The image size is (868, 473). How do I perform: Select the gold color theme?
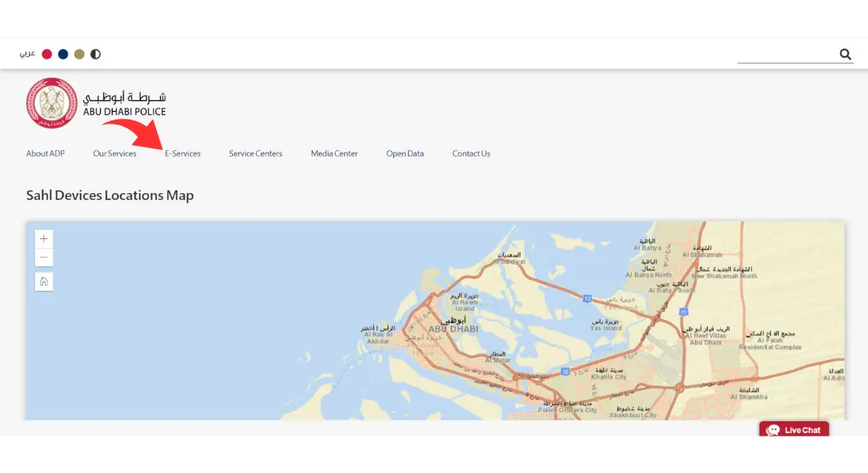[x=79, y=54]
